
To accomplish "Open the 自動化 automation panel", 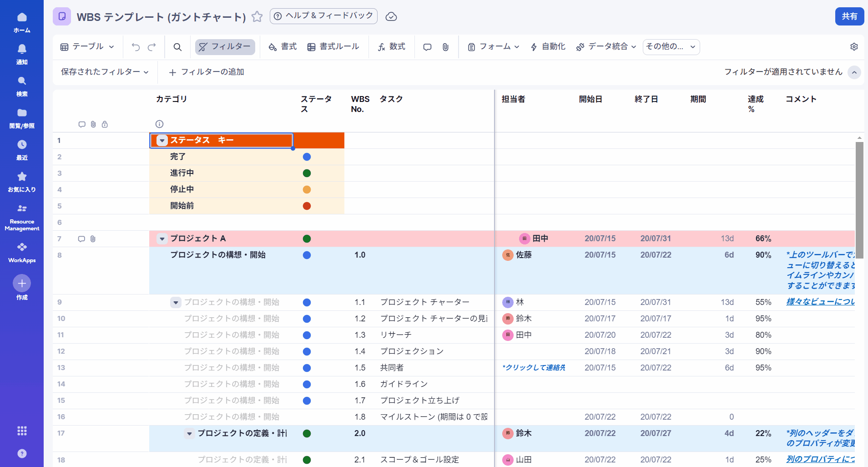I will pyautogui.click(x=548, y=46).
